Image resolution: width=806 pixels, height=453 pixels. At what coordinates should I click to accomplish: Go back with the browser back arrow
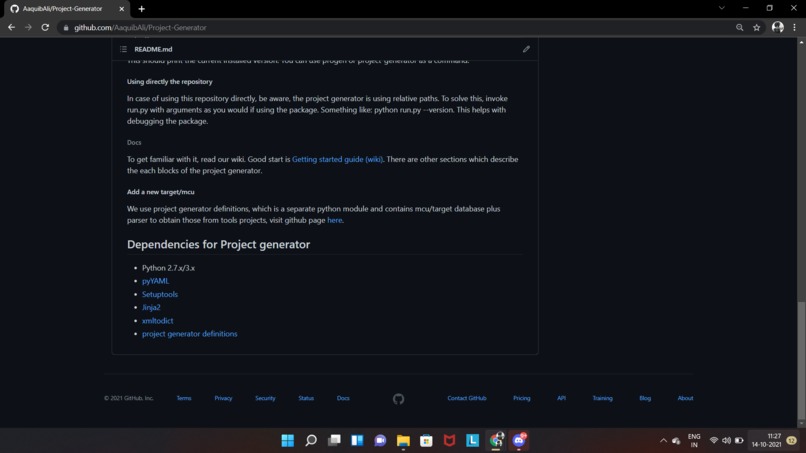[11, 27]
